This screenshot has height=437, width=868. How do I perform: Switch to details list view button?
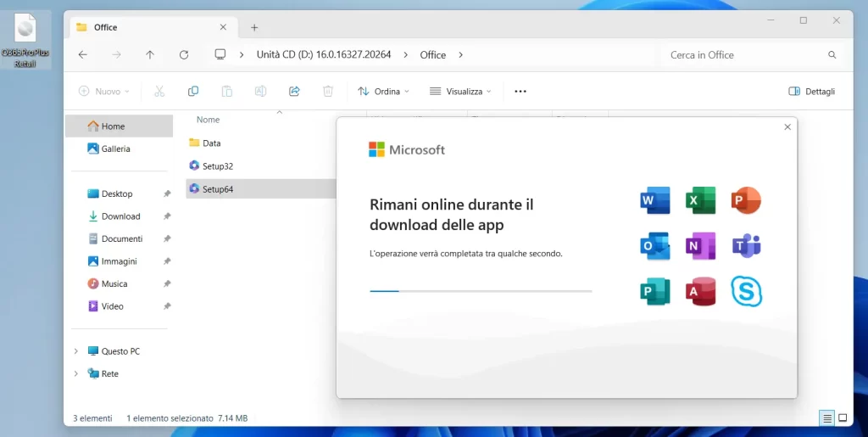pos(827,418)
